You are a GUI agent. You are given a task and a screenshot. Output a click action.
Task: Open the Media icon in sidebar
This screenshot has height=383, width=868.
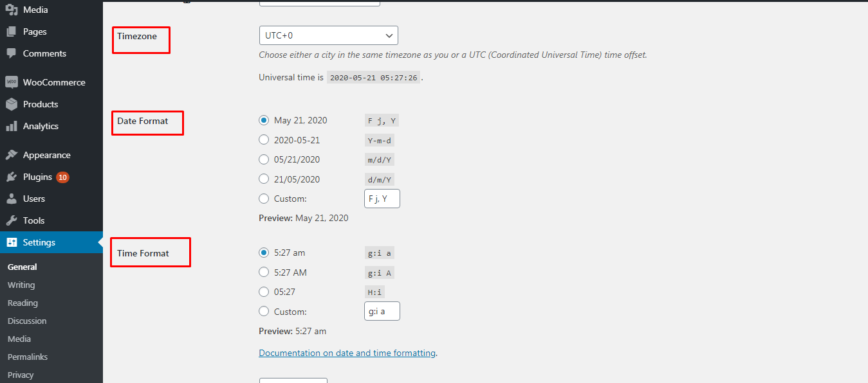[12, 10]
